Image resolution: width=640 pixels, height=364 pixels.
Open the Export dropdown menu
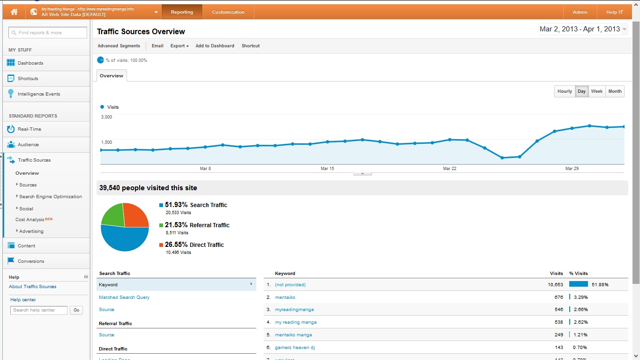coord(179,46)
